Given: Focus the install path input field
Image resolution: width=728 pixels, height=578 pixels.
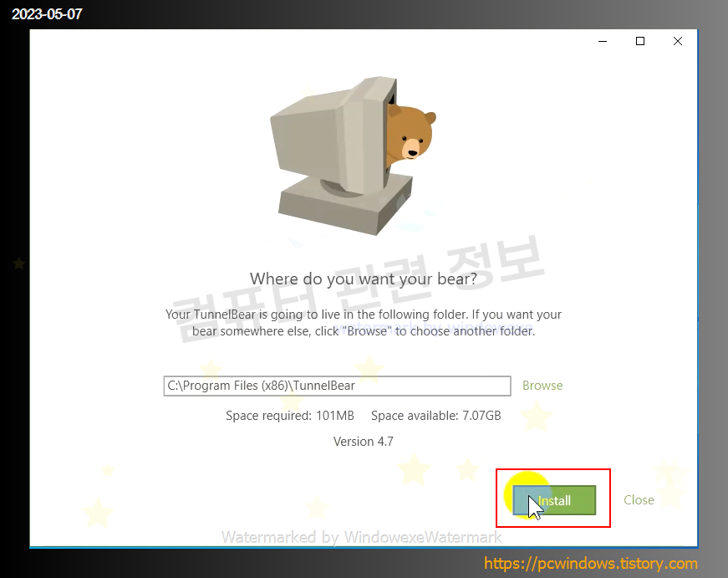Looking at the screenshot, I should pos(337,386).
